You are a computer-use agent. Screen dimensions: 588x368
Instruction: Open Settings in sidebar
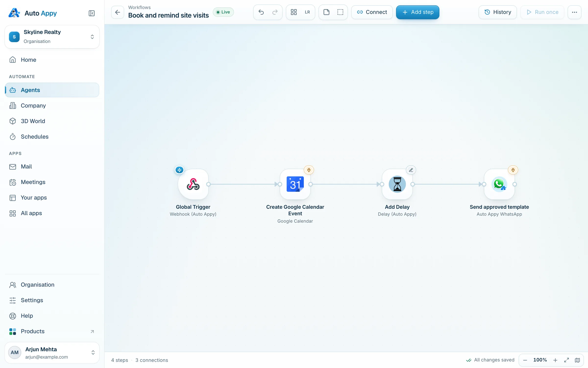(x=52, y=300)
